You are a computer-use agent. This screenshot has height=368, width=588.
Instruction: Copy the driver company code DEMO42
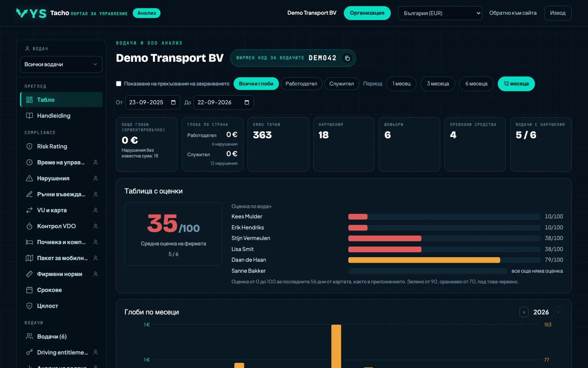347,58
